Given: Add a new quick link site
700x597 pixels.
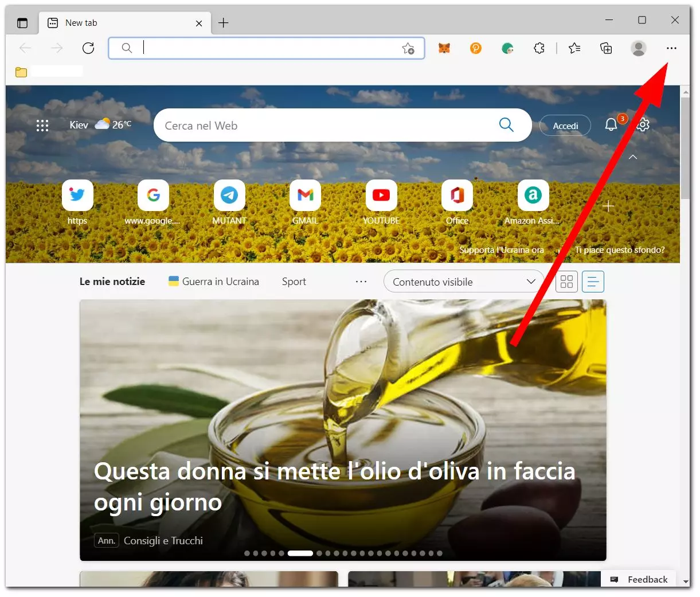Looking at the screenshot, I should click(609, 206).
